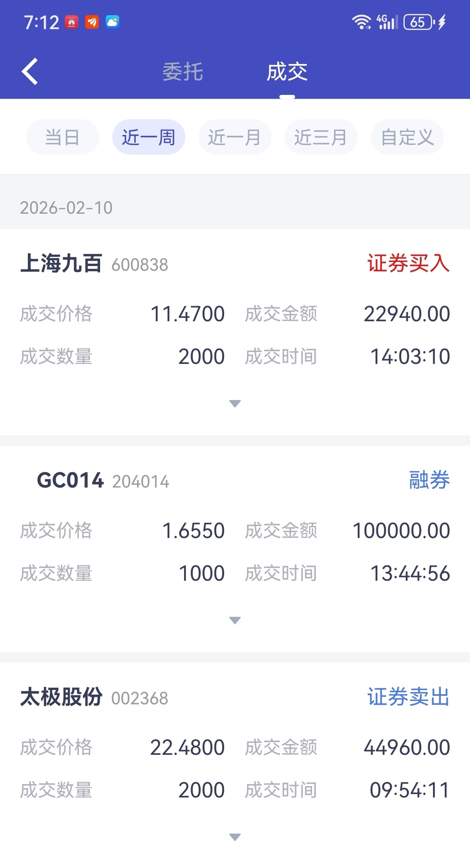Filter by 近一月
Viewport: 470px width, 868px height.
[x=235, y=137]
